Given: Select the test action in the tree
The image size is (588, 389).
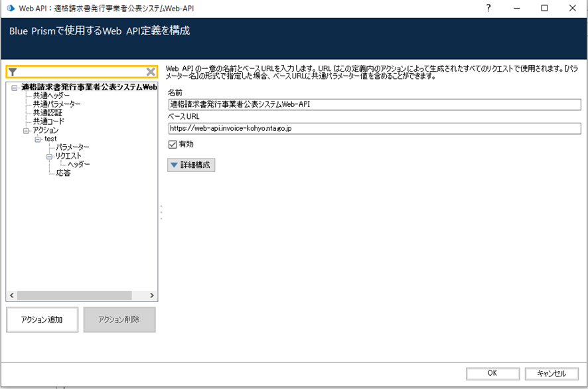Looking at the screenshot, I should (x=50, y=139).
